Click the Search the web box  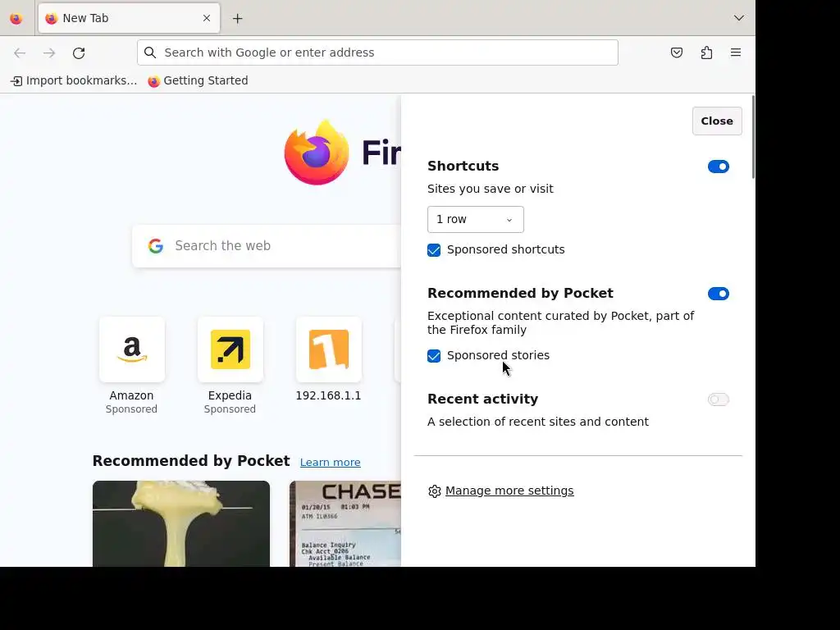(x=267, y=246)
